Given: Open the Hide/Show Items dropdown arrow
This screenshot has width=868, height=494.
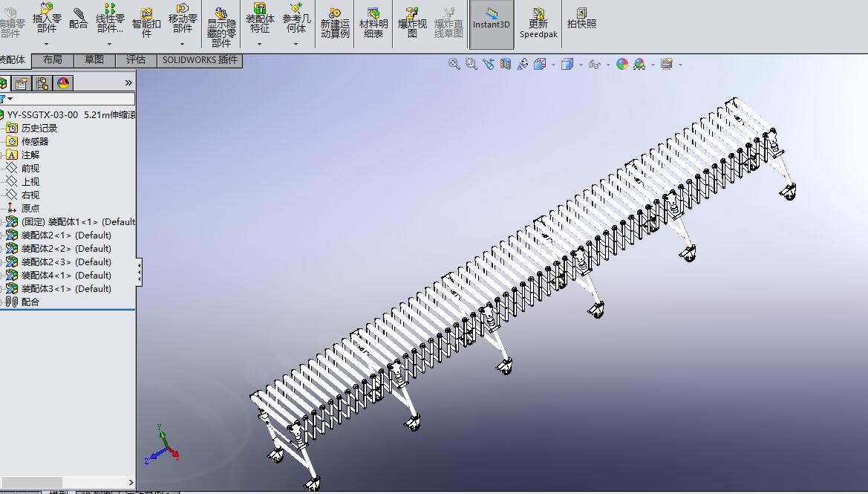Looking at the screenshot, I should (x=608, y=65).
